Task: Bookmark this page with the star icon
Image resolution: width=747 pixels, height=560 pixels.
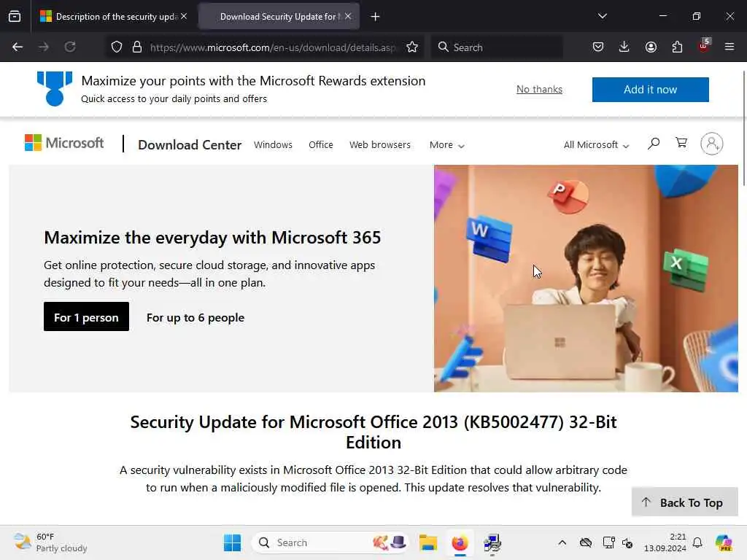Action: tap(412, 47)
